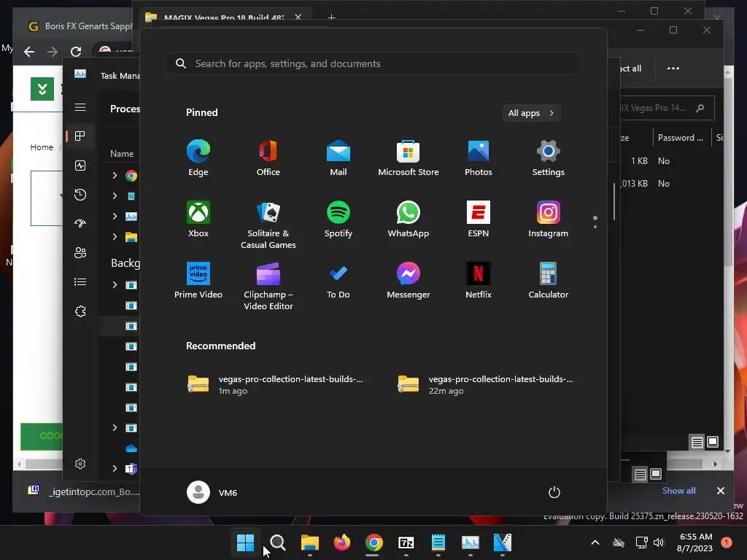Screen dimensions: 747x560
Task: Click the Start menu search box
Action: [x=373, y=64]
